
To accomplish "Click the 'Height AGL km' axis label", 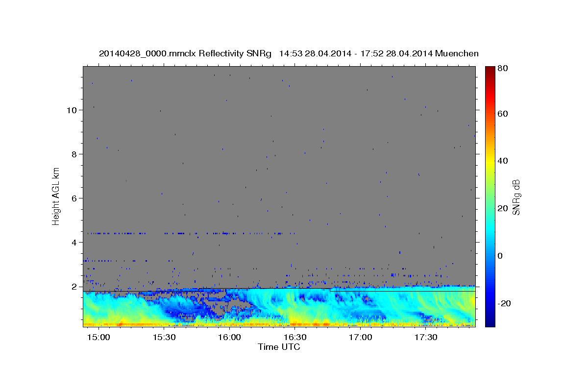I will (x=56, y=196).
